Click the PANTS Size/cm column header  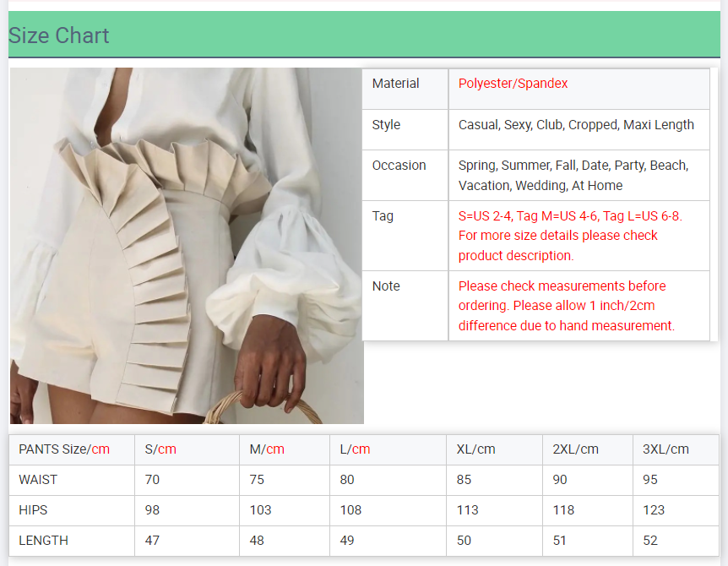pos(64,449)
